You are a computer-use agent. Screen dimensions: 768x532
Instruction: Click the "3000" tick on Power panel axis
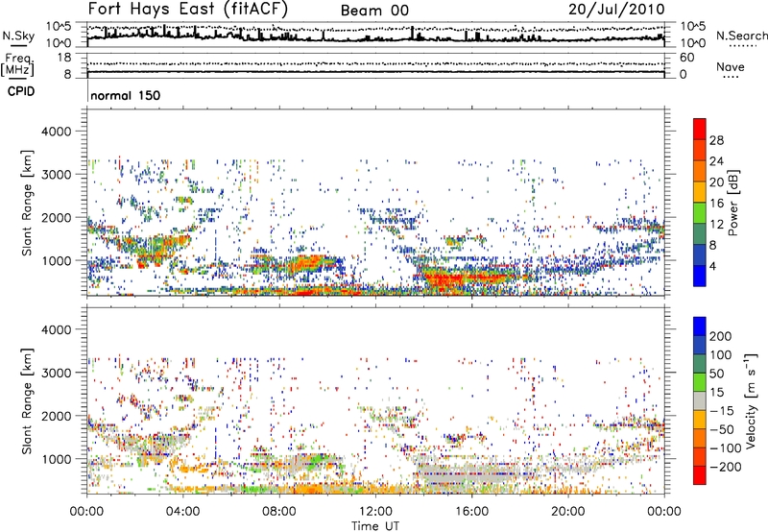[57, 175]
